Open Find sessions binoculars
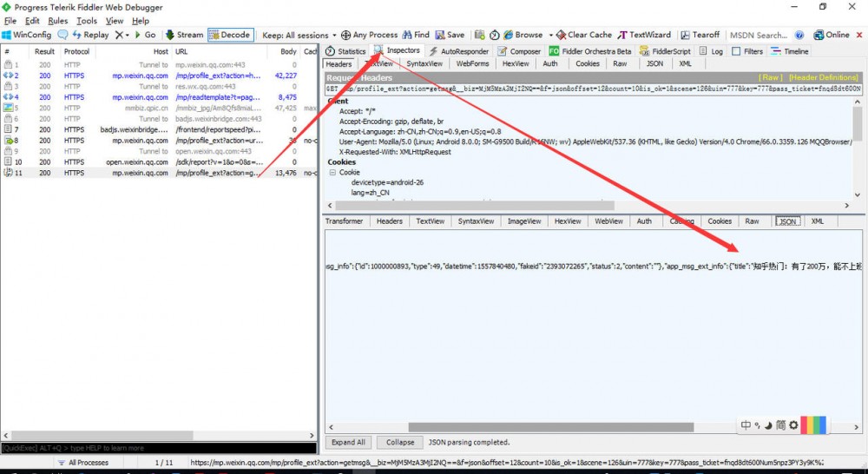Image resolution: width=868 pixels, height=474 pixels. tap(416, 35)
